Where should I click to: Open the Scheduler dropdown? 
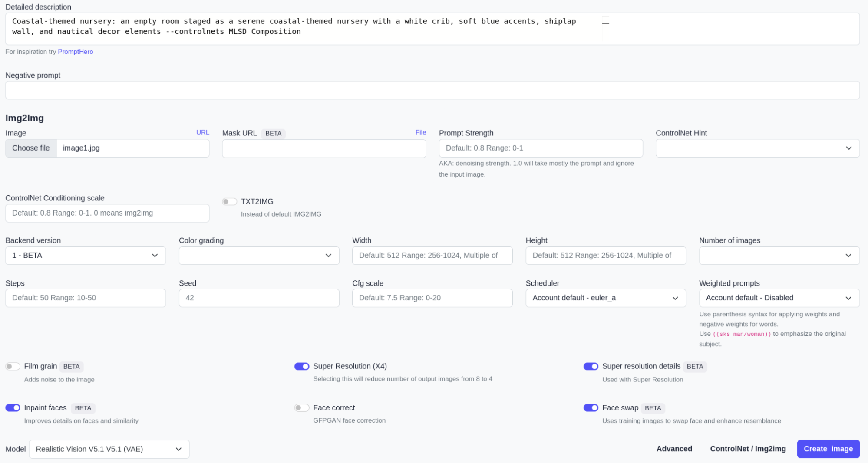tap(605, 298)
